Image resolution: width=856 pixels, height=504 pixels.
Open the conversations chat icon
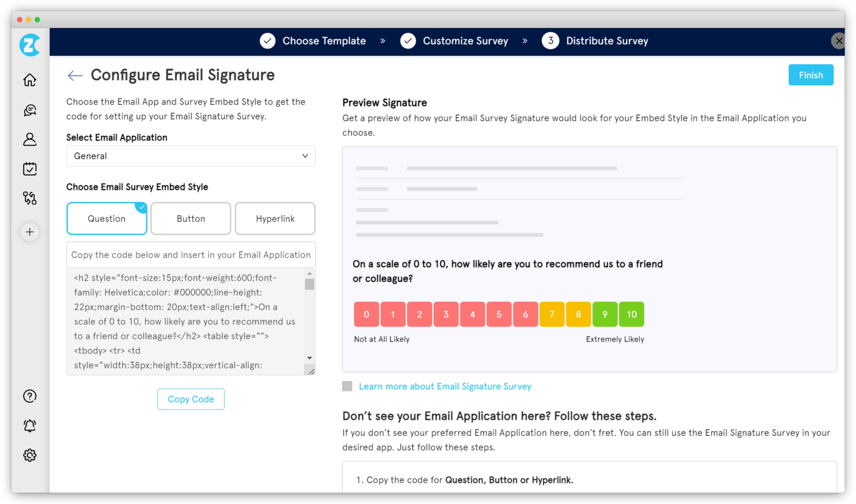click(x=30, y=110)
